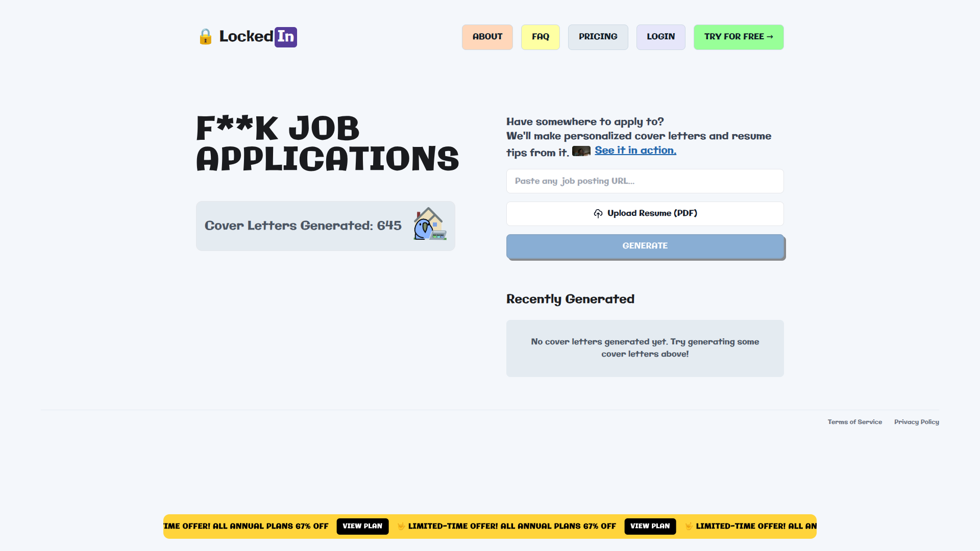Click the padlock logo icon
Image resolution: width=980 pixels, height=551 pixels.
click(x=205, y=37)
